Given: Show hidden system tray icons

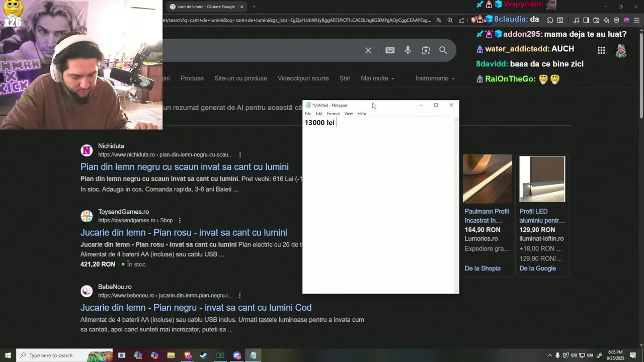Looking at the screenshot, I should tap(549, 355).
